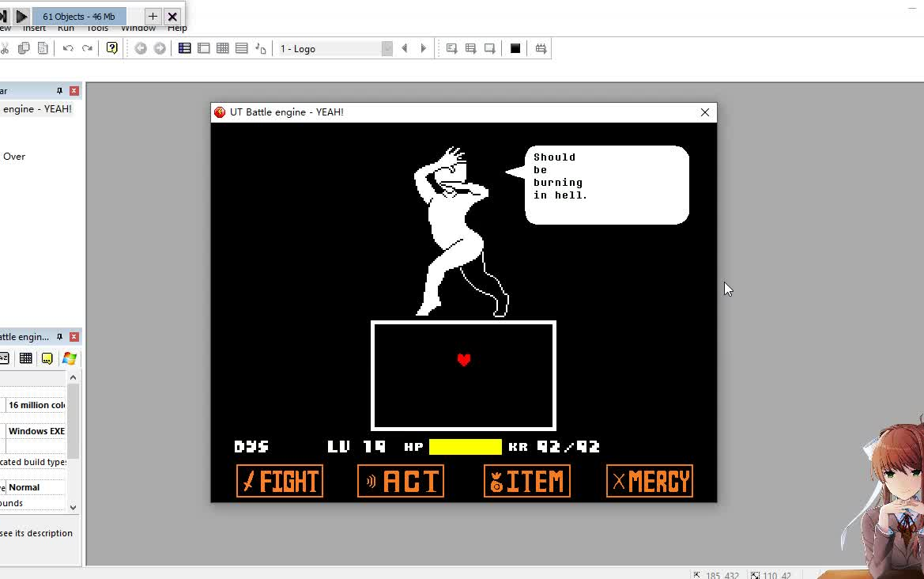Open the Window menu
This screenshot has height=579, width=924.
138,28
